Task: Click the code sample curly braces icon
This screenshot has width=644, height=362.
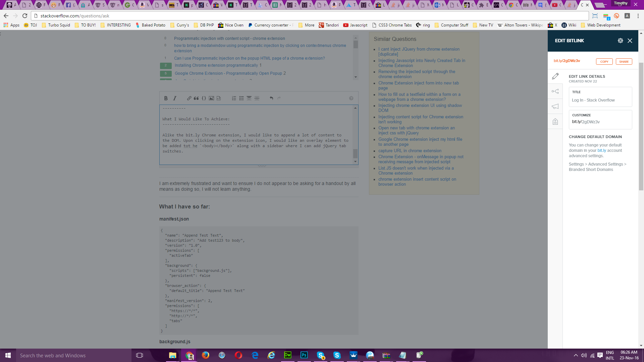Action: click(x=204, y=98)
